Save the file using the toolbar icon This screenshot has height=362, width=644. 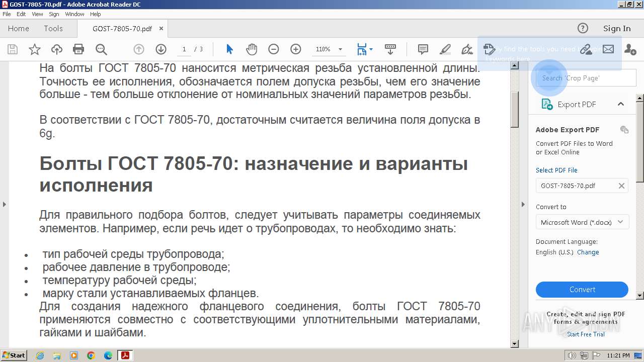click(13, 49)
